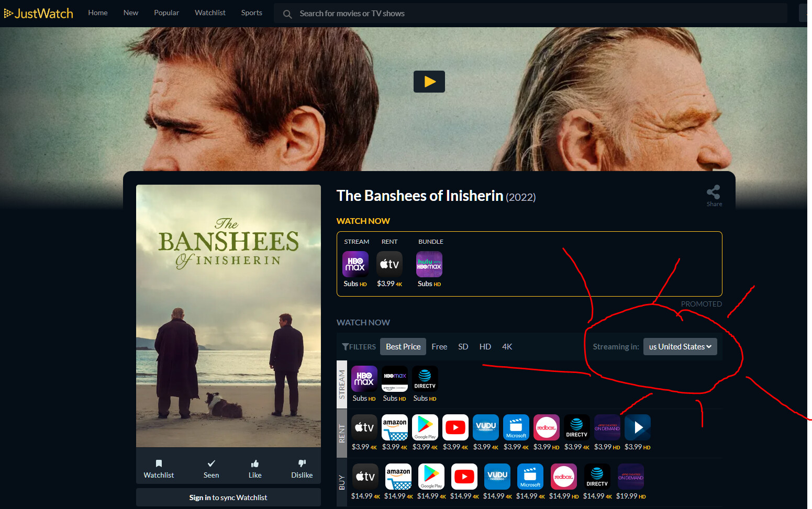This screenshot has width=812, height=509.
Task: Rent on AMC On Demand for $3.99
Action: click(607, 427)
